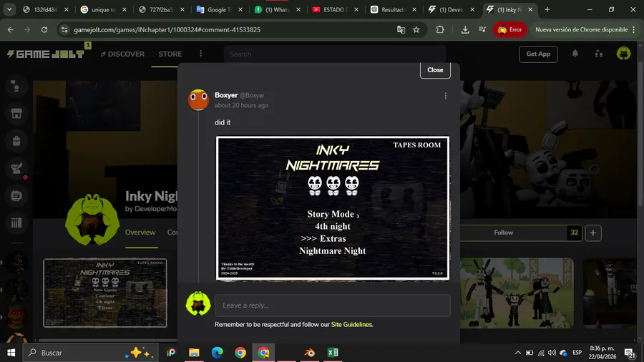Open a new Chrome tab
This screenshot has height=362, width=644.
pyautogui.click(x=547, y=9)
